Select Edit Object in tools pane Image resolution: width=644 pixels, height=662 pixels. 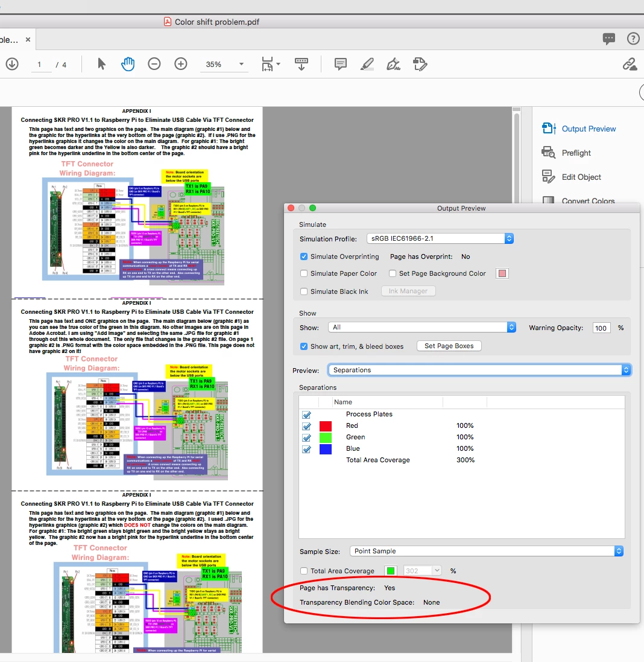point(581,177)
